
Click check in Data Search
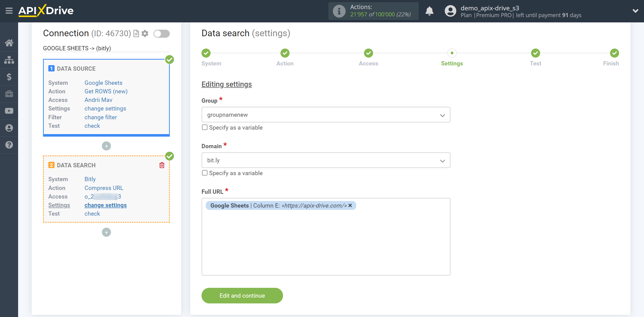pos(92,214)
